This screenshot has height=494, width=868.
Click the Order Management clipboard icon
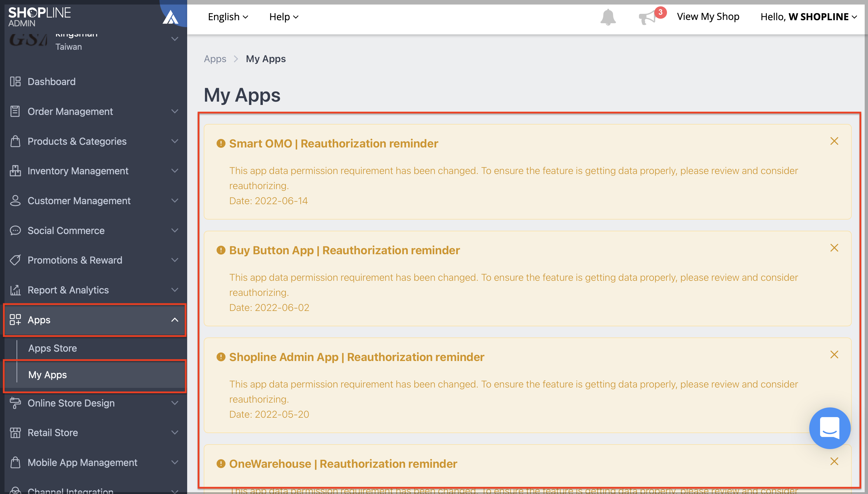[x=15, y=111]
